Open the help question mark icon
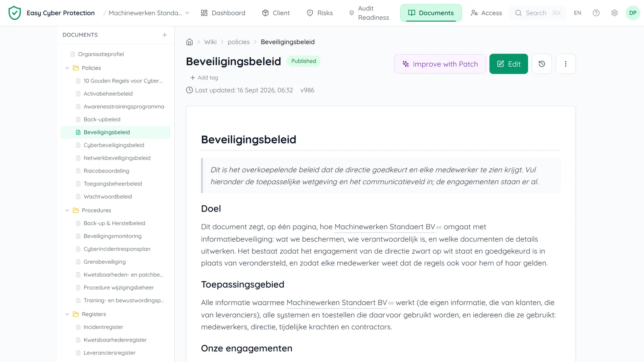The height and width of the screenshot is (362, 644). point(596,13)
